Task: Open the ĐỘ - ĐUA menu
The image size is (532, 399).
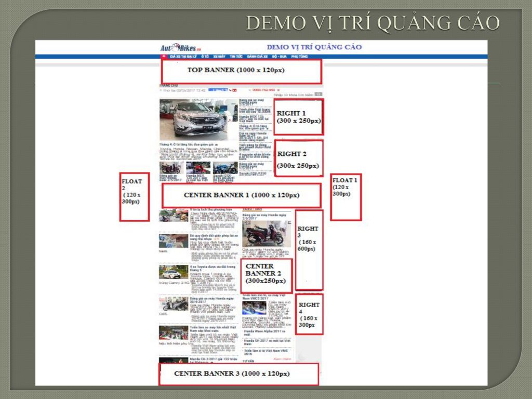Action: (x=279, y=57)
